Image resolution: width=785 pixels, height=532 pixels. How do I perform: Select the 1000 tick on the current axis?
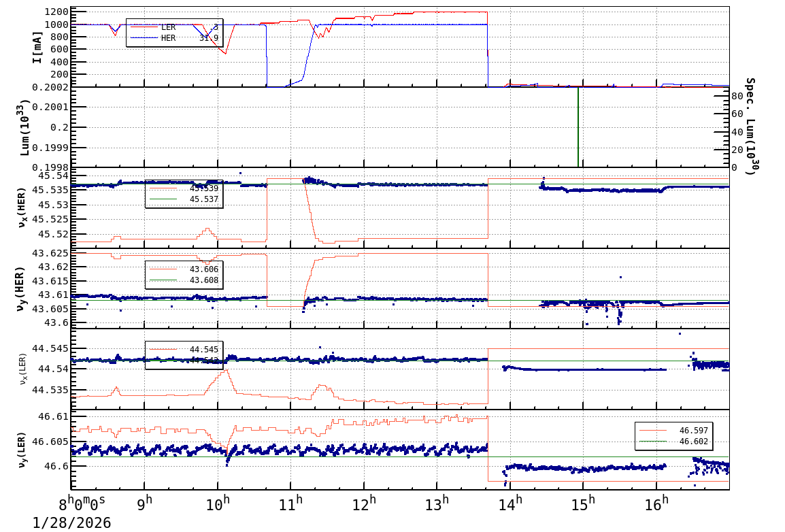click(56, 24)
